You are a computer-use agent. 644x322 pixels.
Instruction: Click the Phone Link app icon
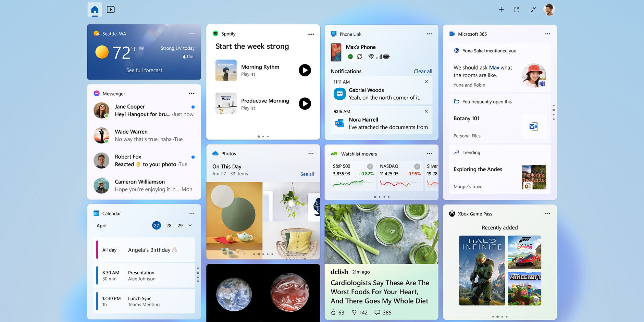334,34
